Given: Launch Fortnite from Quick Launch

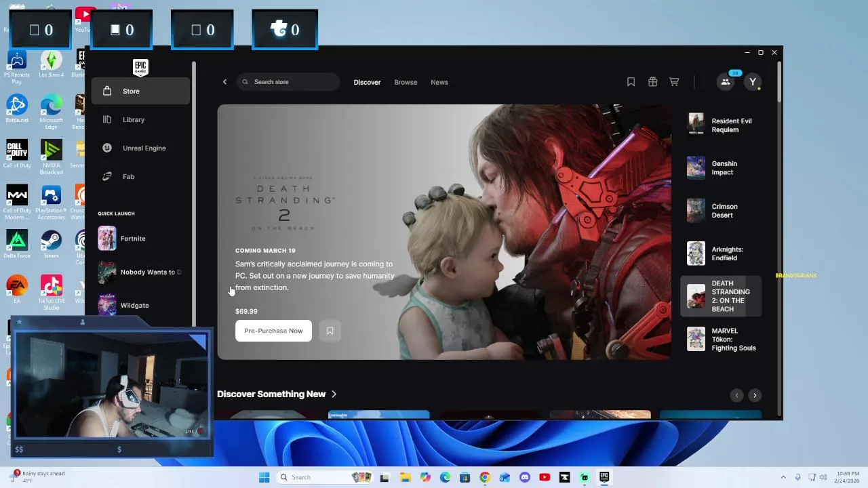Looking at the screenshot, I should pyautogui.click(x=140, y=239).
